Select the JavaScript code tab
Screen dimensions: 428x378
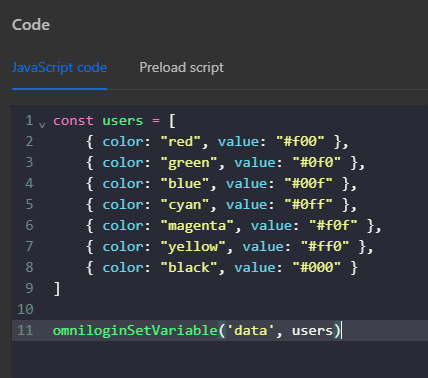click(59, 68)
